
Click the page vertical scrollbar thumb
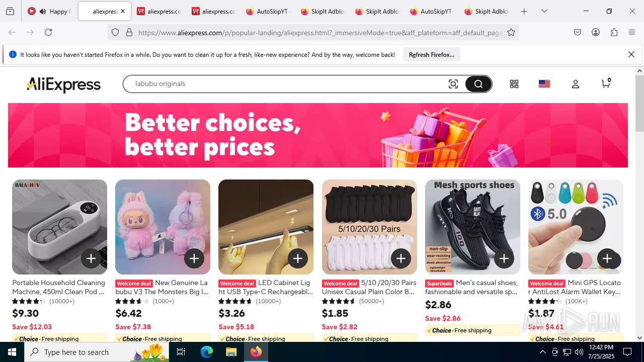click(639, 103)
